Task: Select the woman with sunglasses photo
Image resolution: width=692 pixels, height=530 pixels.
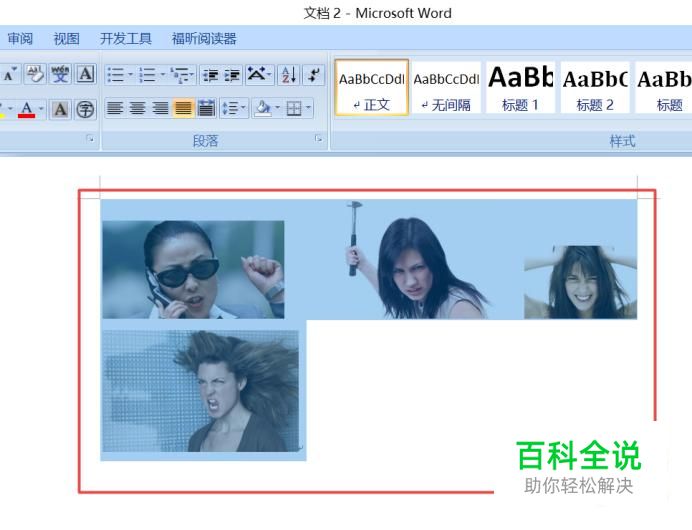Action: click(x=193, y=270)
